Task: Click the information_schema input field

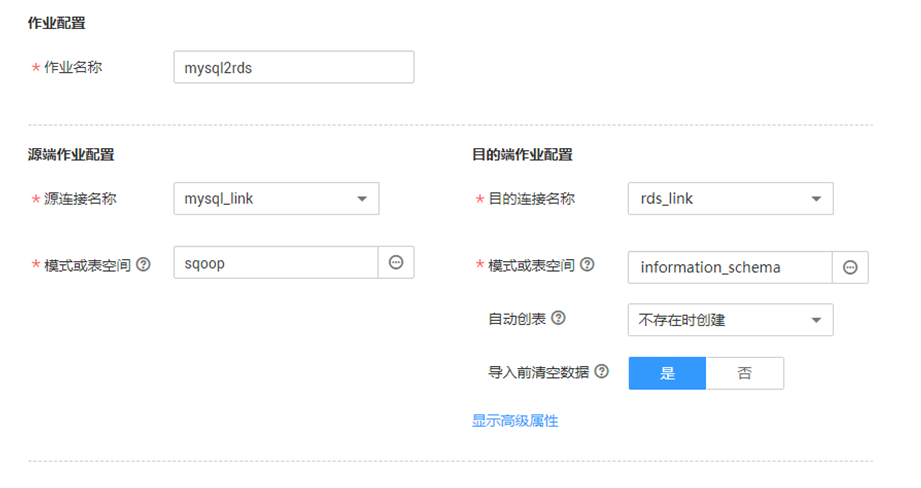Action: pos(729,267)
